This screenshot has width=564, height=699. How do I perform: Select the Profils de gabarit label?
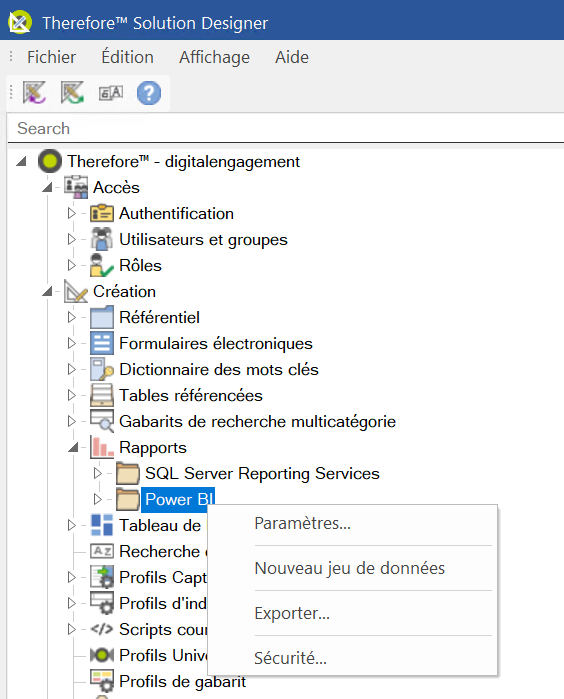182,681
